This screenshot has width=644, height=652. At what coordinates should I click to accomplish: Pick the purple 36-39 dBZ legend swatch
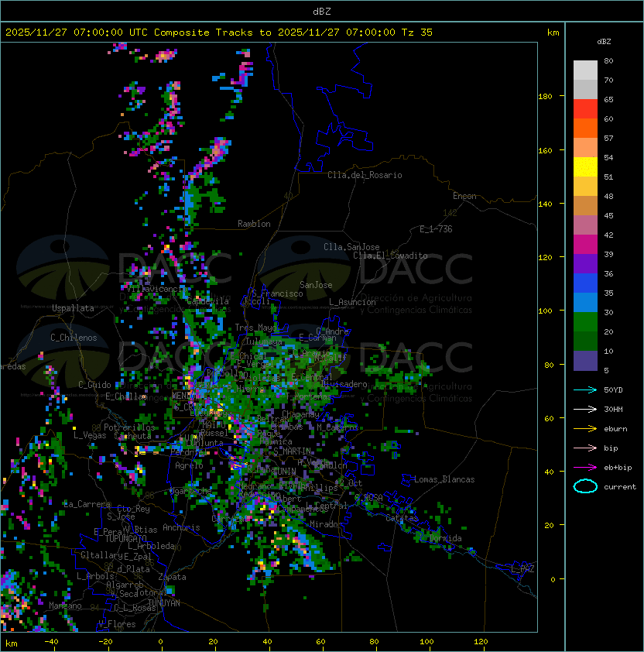pyautogui.click(x=585, y=264)
